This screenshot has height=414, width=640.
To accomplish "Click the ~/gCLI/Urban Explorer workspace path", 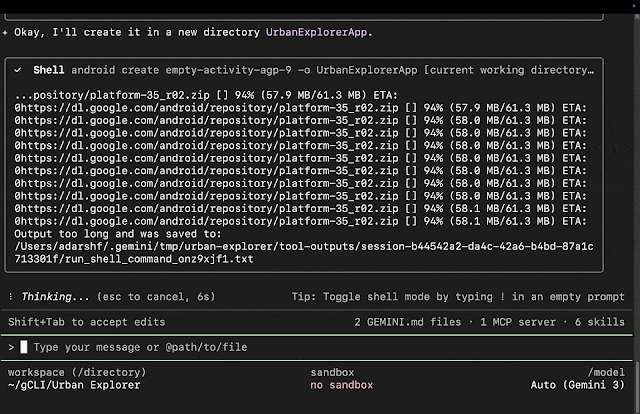I will (73, 385).
